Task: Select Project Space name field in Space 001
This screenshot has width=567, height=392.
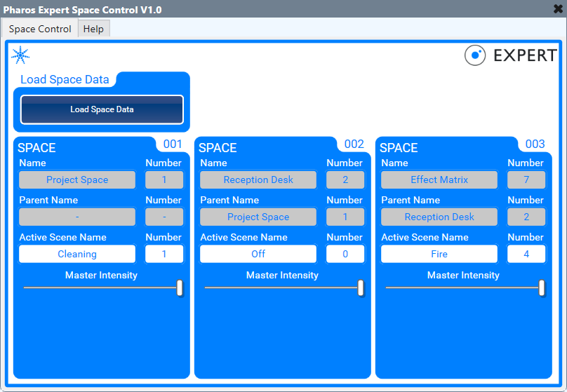Action: (77, 180)
